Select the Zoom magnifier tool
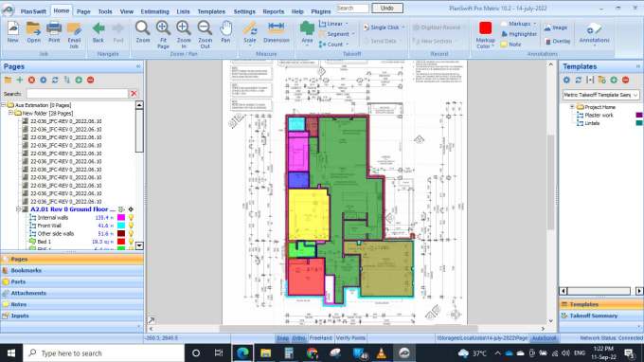Viewport: 644px width, 362px height. coord(142,32)
